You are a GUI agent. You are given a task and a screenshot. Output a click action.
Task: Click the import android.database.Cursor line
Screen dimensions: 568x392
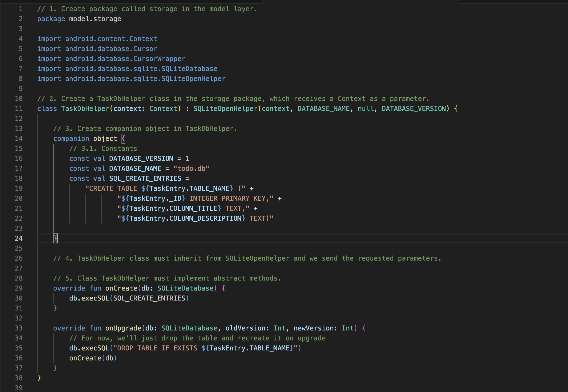(97, 49)
